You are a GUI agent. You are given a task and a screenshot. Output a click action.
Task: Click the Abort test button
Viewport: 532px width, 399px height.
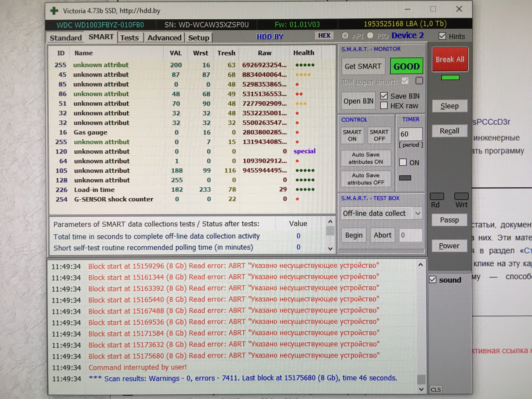pyautogui.click(x=382, y=235)
